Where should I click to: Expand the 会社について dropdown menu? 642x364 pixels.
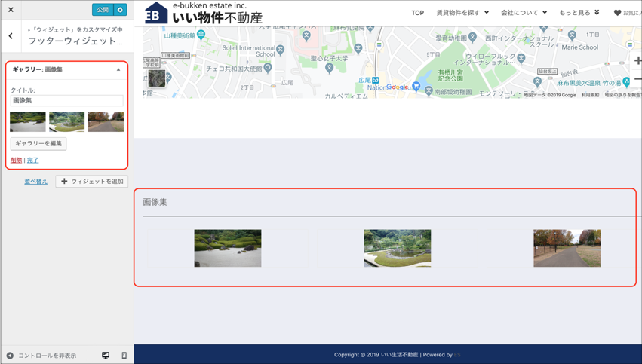coord(524,13)
